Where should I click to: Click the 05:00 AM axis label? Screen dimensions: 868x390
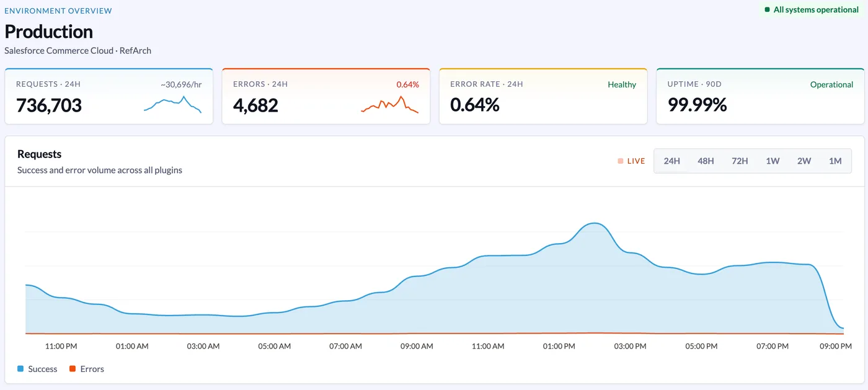(275, 346)
